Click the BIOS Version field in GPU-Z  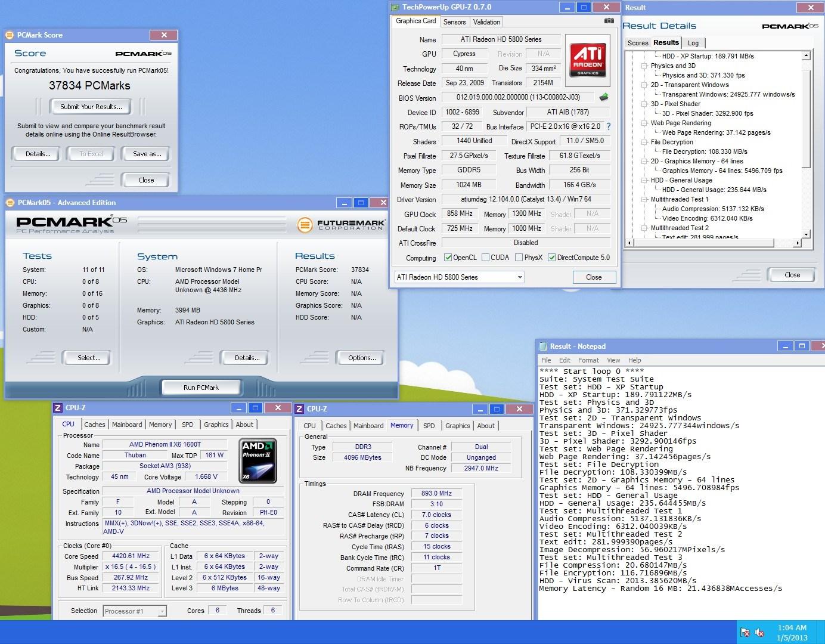(x=519, y=97)
